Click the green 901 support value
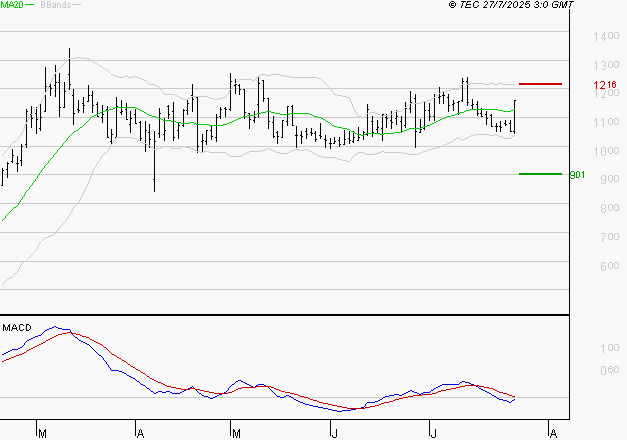Screen dimensions: 627x440 coord(577,175)
